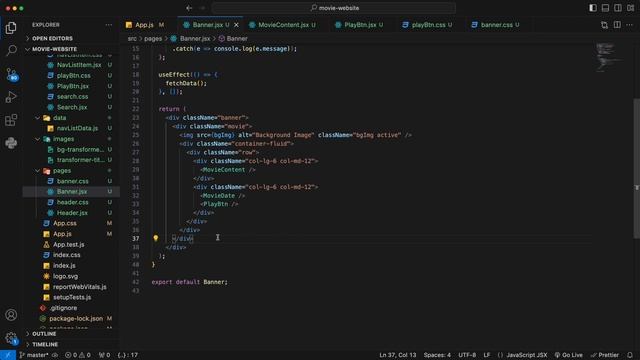This screenshot has width=640, height=360.
Task: Open Source Control view with badge
Action: coord(11,74)
